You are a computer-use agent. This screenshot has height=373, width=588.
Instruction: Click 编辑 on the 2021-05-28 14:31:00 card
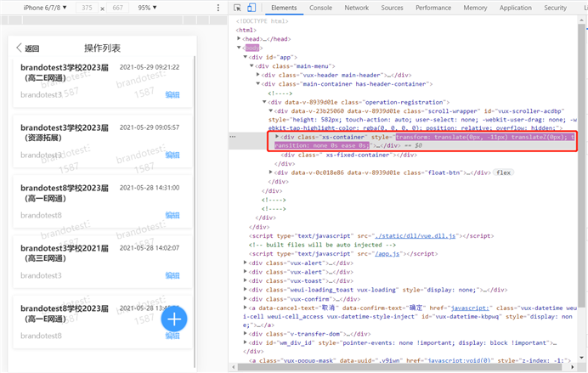(x=172, y=215)
